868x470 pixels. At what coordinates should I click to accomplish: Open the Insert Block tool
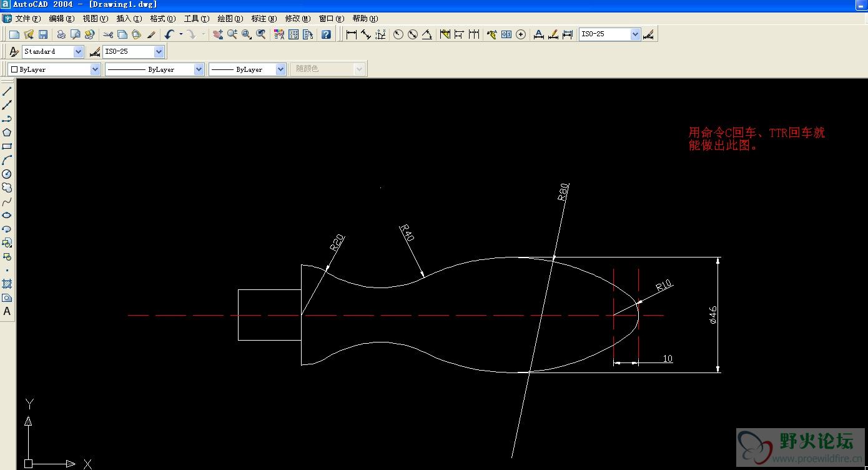(x=7, y=242)
